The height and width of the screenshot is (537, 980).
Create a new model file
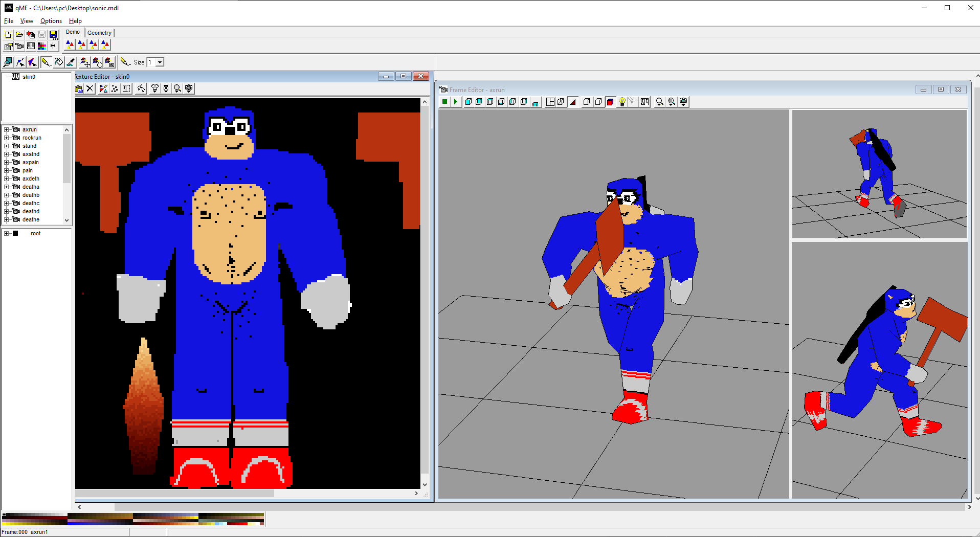point(8,35)
